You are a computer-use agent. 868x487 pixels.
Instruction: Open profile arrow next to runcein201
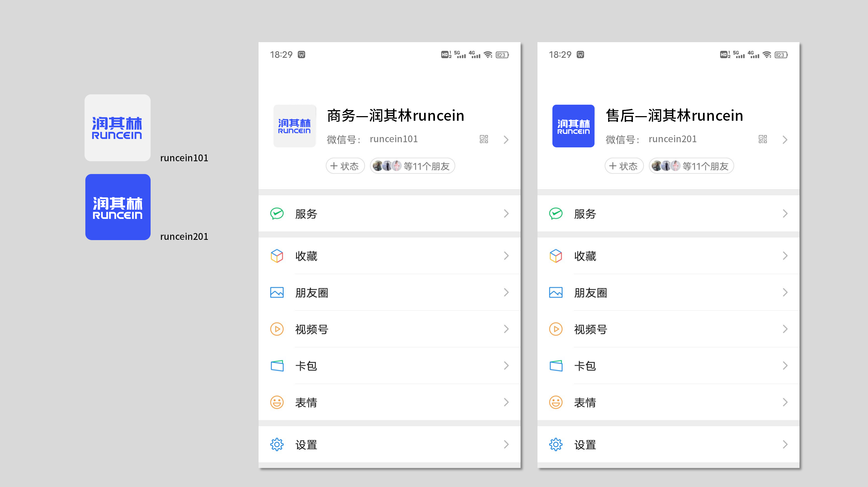[x=785, y=139]
